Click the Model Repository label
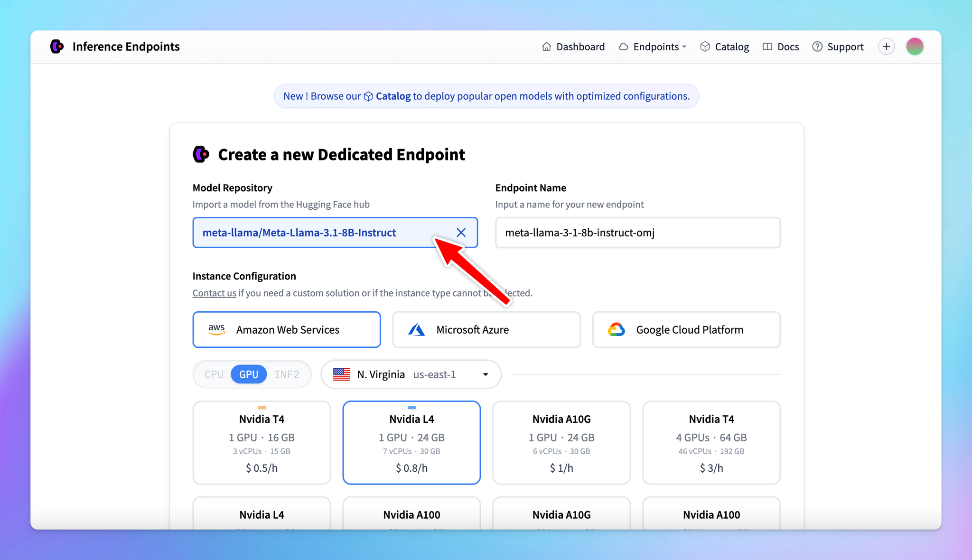Screen dimensions: 972x560 (233, 188)
